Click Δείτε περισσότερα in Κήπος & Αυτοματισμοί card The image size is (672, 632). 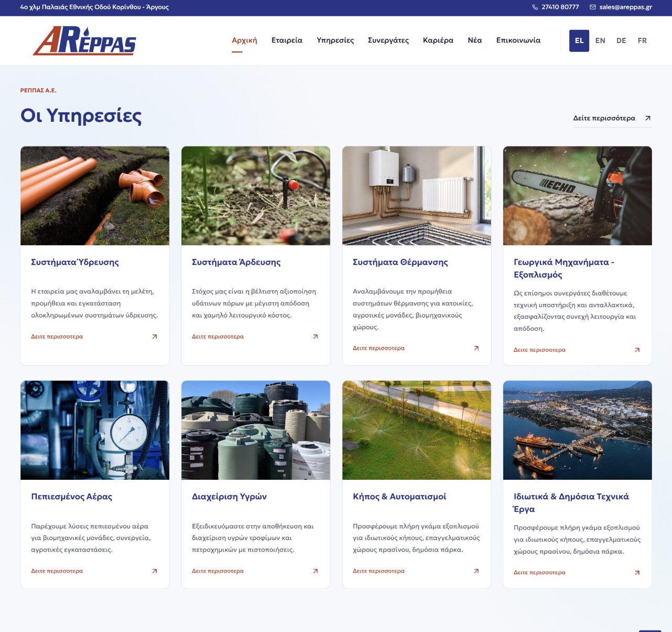[379, 571]
